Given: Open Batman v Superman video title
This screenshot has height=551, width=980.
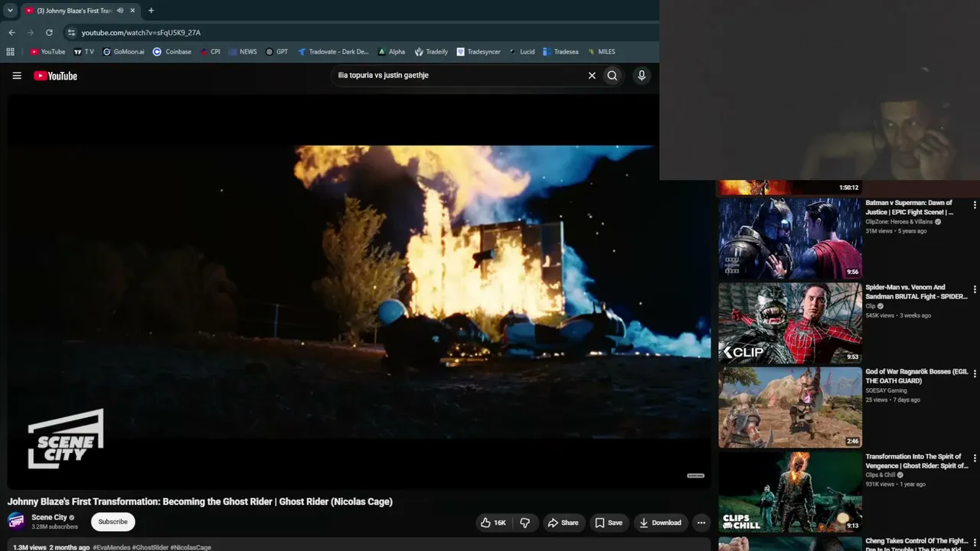Looking at the screenshot, I should click(x=911, y=207).
